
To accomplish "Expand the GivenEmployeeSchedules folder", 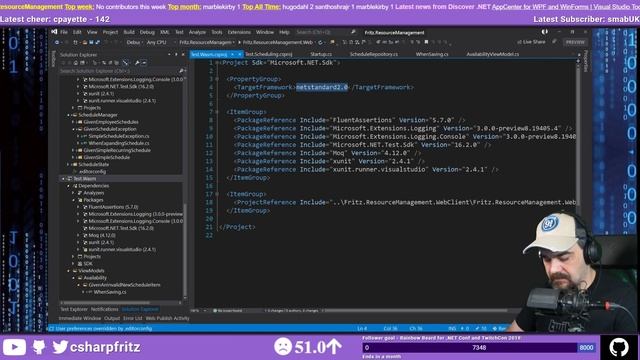I will (74, 122).
